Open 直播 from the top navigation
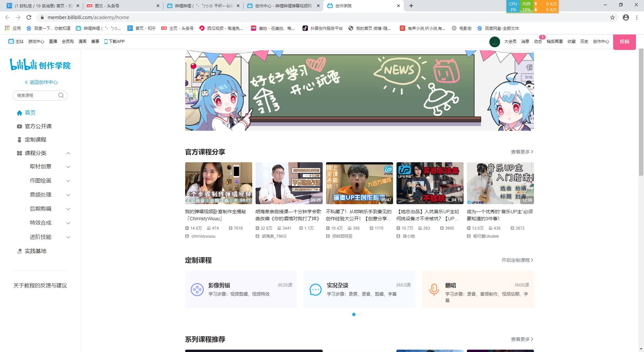Screen dimensions: 644x352 pyautogui.click(x=53, y=41)
